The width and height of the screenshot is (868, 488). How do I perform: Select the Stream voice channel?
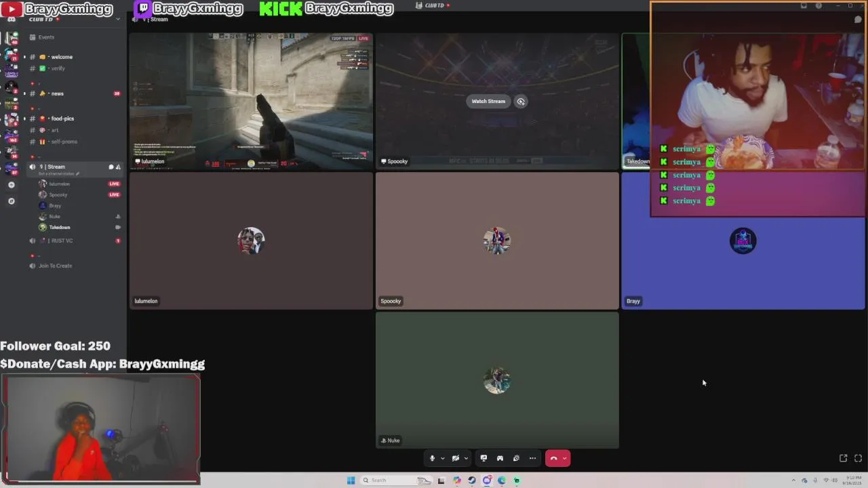(56, 167)
